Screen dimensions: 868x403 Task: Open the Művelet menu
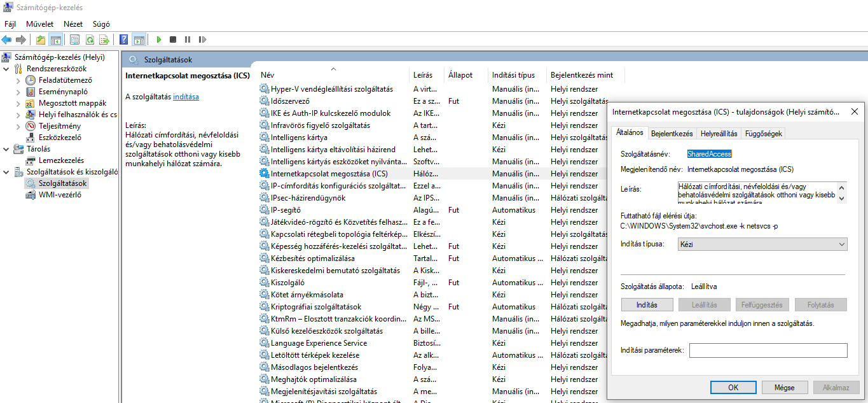pyautogui.click(x=39, y=24)
